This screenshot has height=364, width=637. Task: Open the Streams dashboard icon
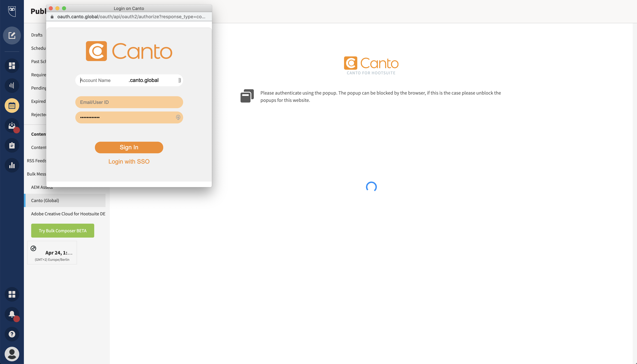pos(12,66)
